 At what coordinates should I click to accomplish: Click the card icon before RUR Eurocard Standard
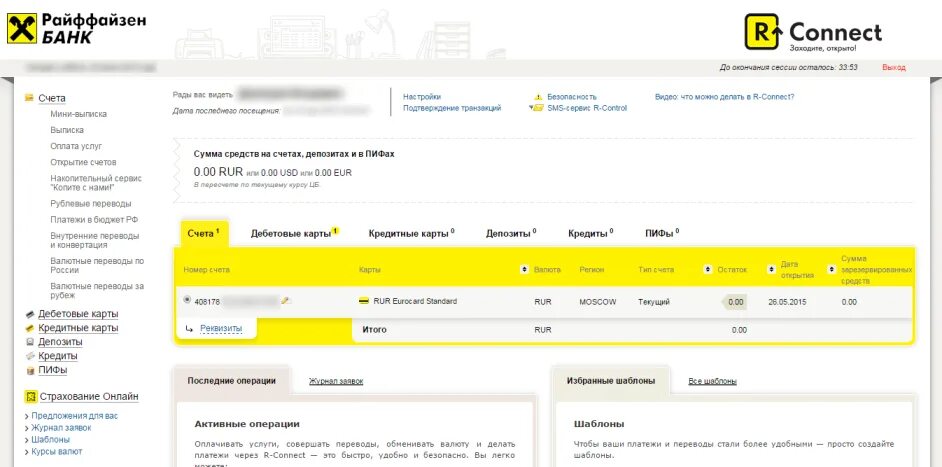[363, 301]
